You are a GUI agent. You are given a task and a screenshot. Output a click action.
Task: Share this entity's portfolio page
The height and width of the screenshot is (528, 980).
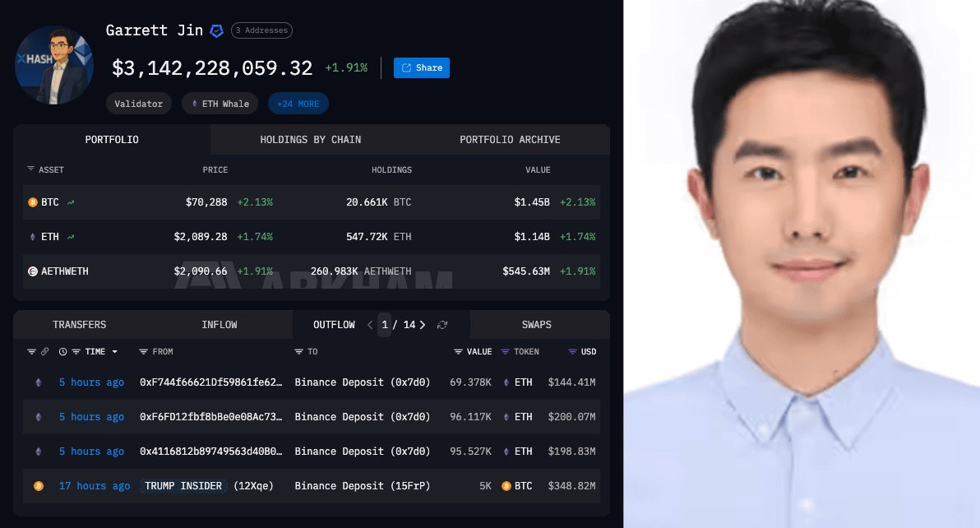(x=421, y=67)
